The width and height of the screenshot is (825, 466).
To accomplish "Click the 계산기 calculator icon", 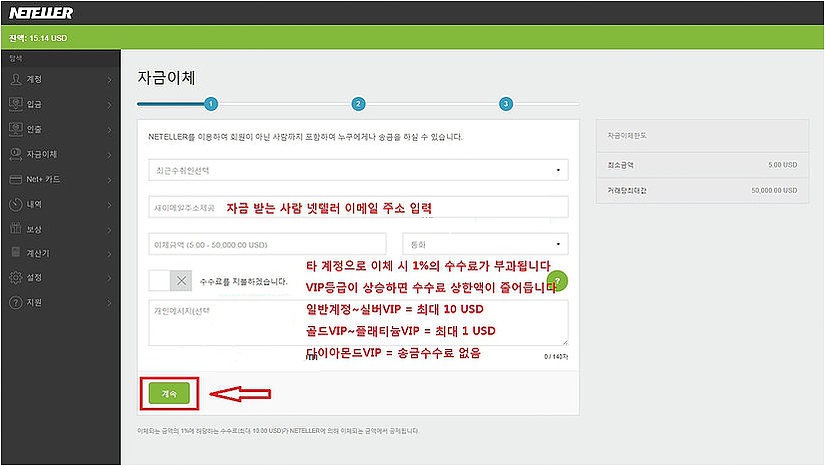I will [16, 252].
